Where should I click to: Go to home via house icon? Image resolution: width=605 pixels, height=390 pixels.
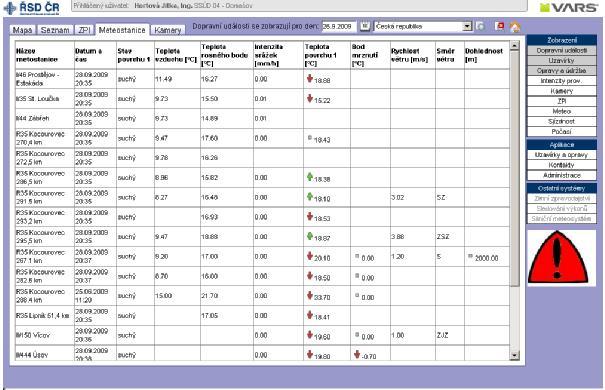click(x=515, y=27)
